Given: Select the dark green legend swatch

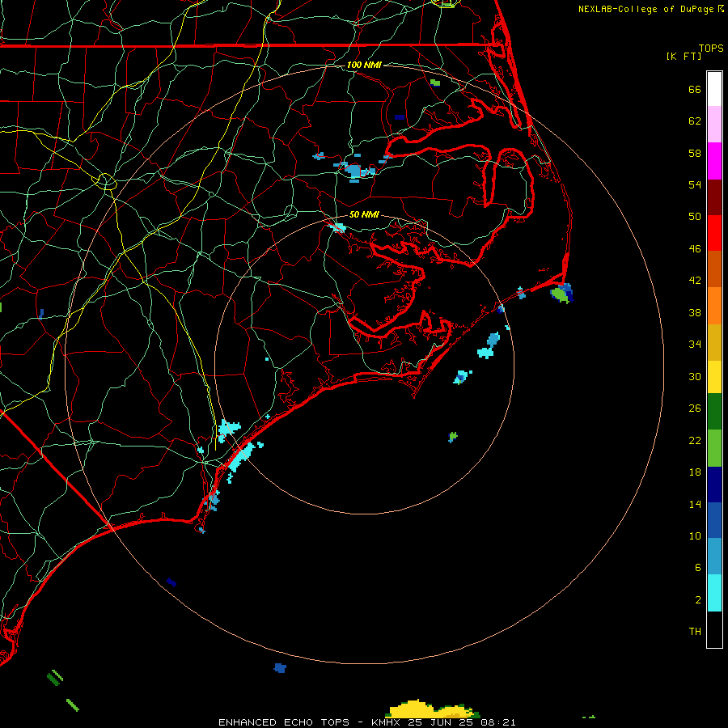Looking at the screenshot, I should (714, 412).
